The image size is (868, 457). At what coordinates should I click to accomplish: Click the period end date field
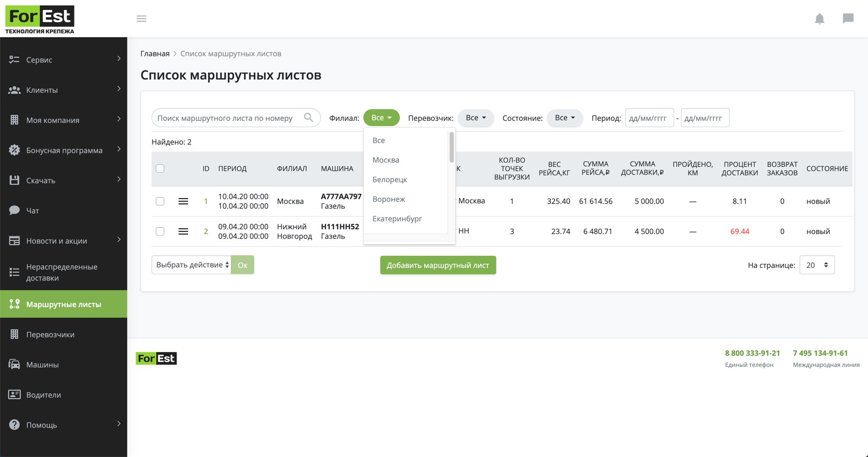(x=705, y=118)
